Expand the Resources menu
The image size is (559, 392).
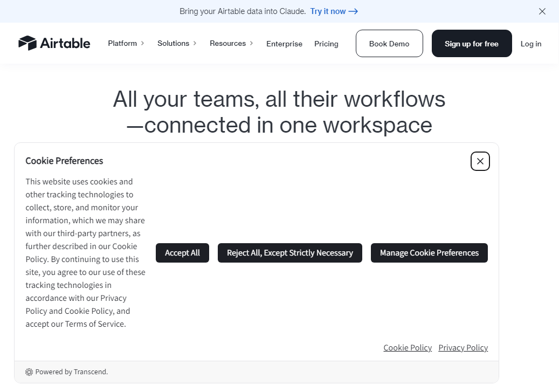click(x=231, y=43)
